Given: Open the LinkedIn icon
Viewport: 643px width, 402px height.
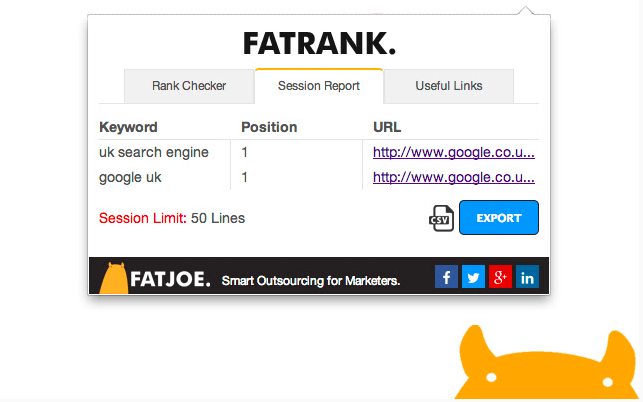Looking at the screenshot, I should tap(527, 276).
